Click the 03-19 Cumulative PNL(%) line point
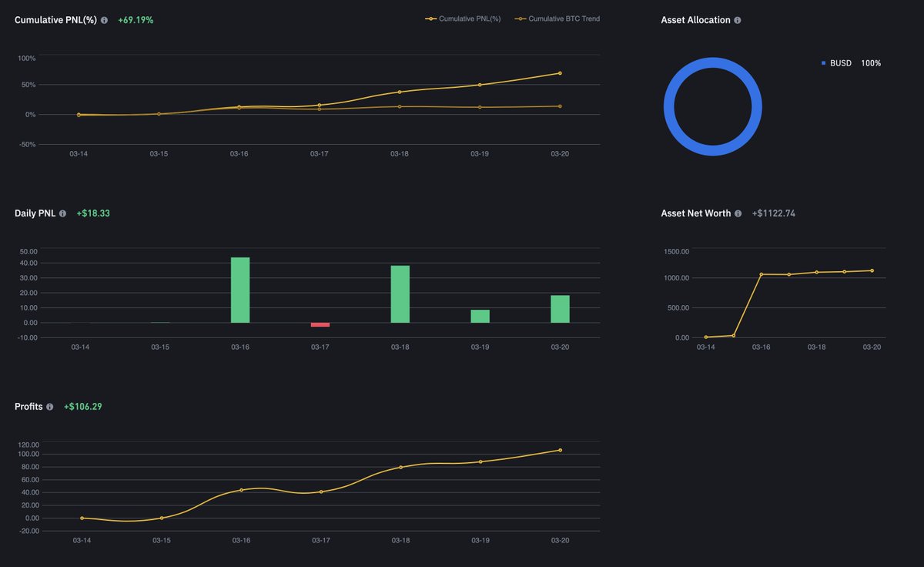Screen dimensions: 924x567 tap(480, 85)
